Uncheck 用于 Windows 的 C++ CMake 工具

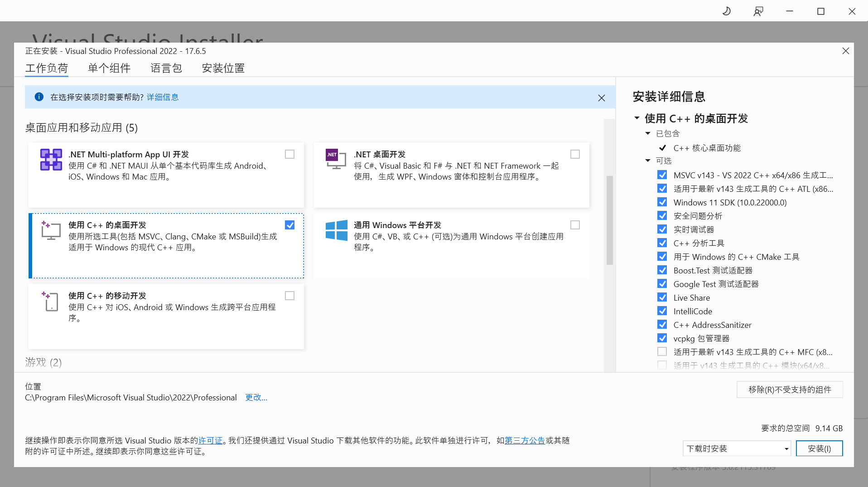click(662, 256)
